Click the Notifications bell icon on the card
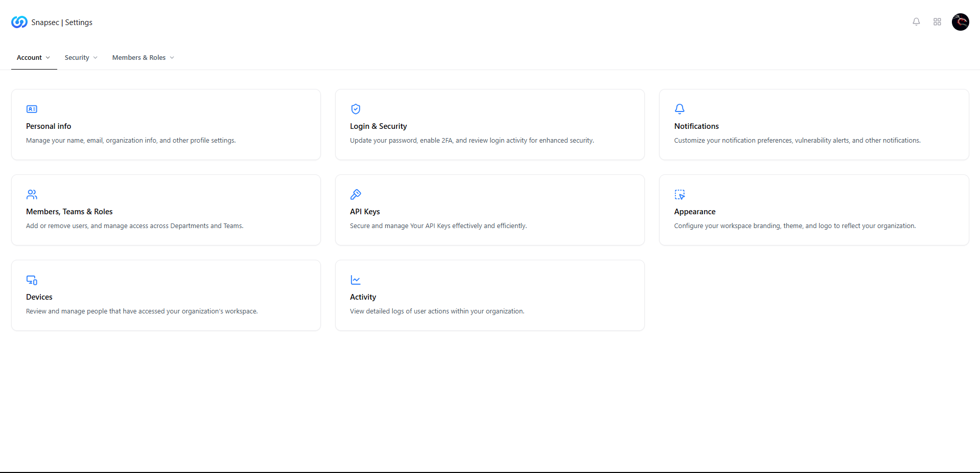This screenshot has width=980, height=473. point(680,109)
